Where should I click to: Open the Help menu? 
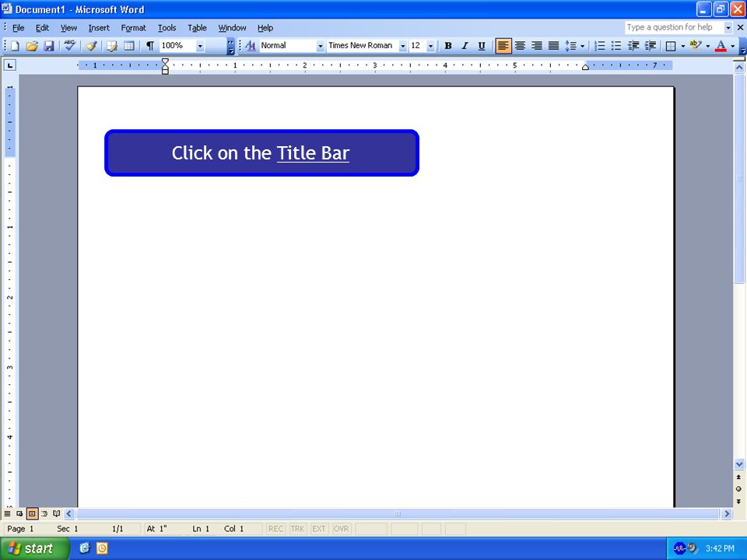[x=265, y=28]
